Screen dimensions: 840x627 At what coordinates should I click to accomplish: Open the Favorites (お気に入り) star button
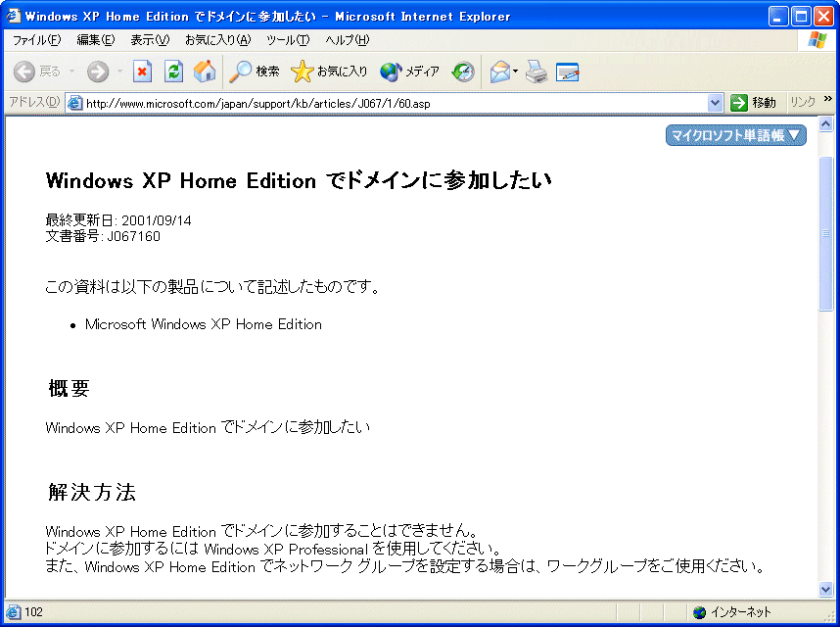pos(329,72)
